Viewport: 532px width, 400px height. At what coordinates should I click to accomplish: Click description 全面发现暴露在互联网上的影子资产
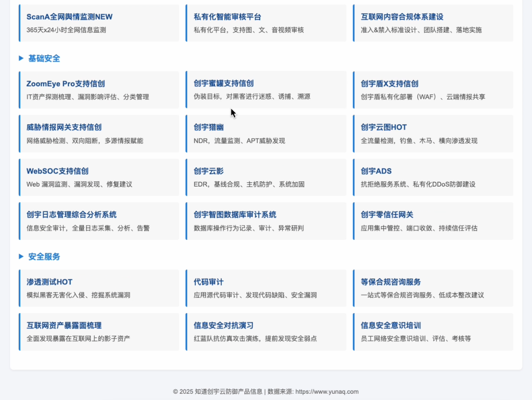[x=78, y=339]
